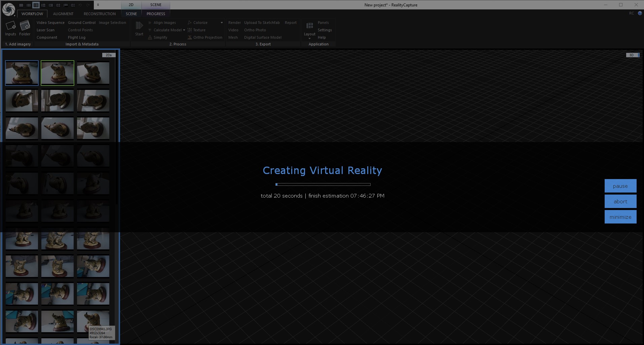Click the Folder import icon

tap(25, 26)
